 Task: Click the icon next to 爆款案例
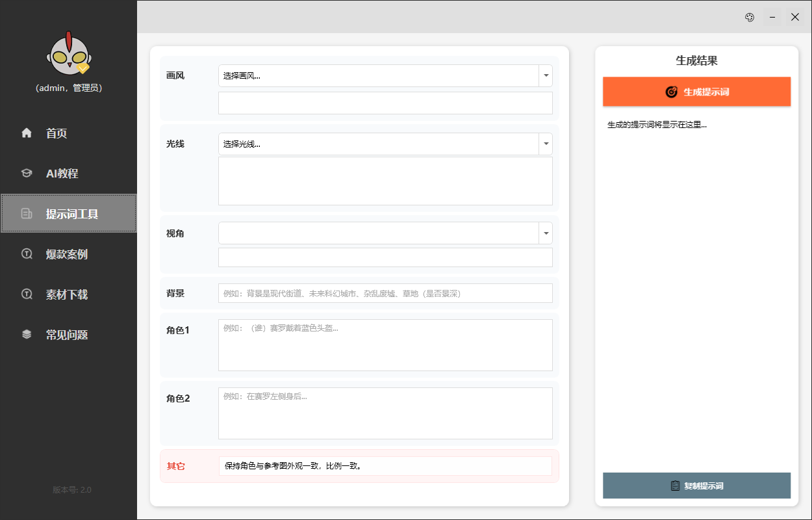click(x=27, y=254)
